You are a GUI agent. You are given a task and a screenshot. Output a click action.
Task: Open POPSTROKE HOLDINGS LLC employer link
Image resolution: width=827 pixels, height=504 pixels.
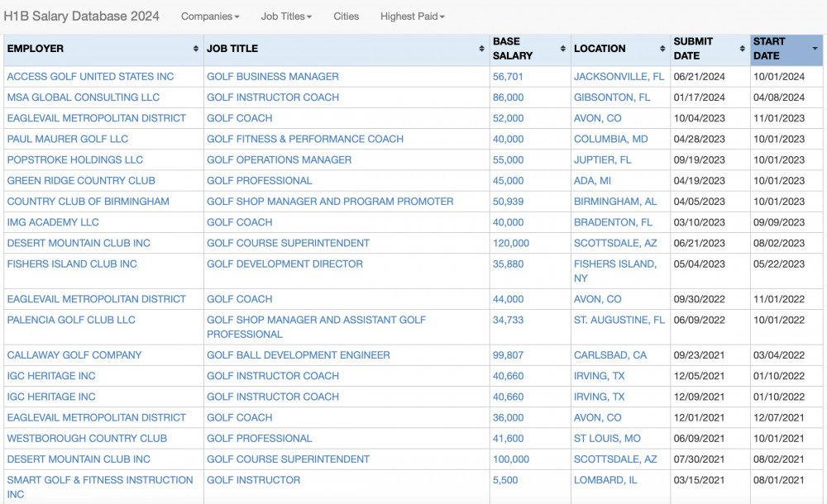click(75, 159)
